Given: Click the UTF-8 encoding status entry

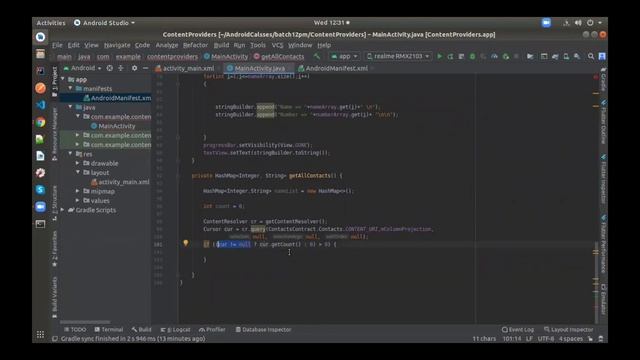Looking at the screenshot, I should [x=546, y=339].
